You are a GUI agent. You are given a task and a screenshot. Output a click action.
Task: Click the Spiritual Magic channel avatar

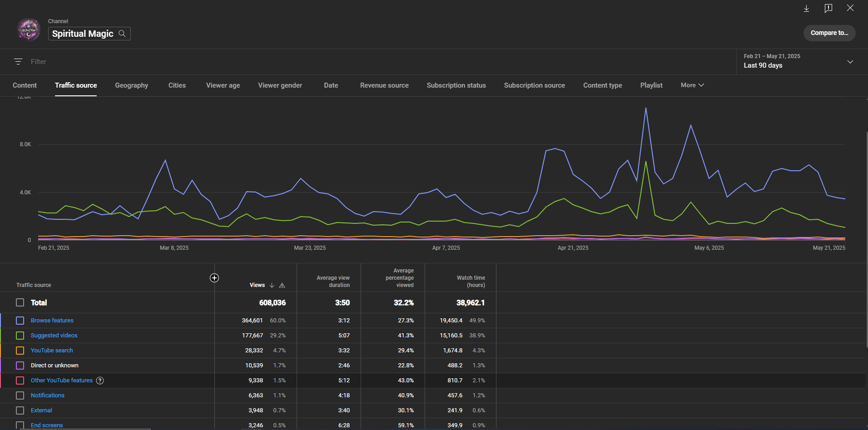[29, 30]
